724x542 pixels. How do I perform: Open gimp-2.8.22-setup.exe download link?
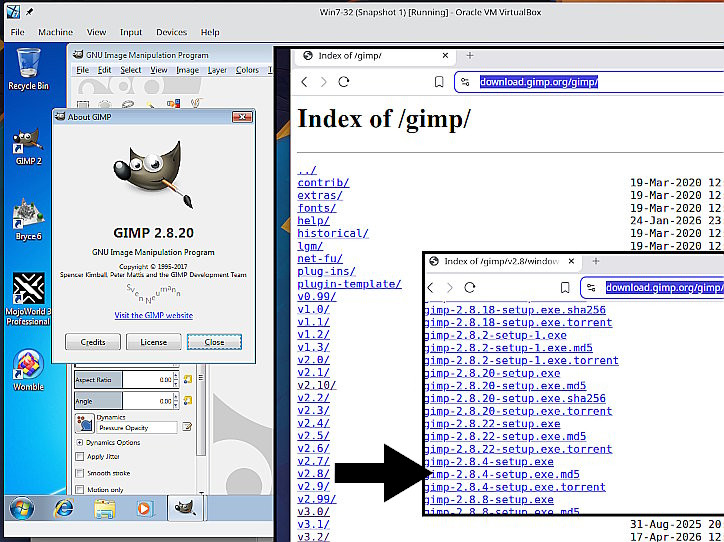(x=492, y=424)
